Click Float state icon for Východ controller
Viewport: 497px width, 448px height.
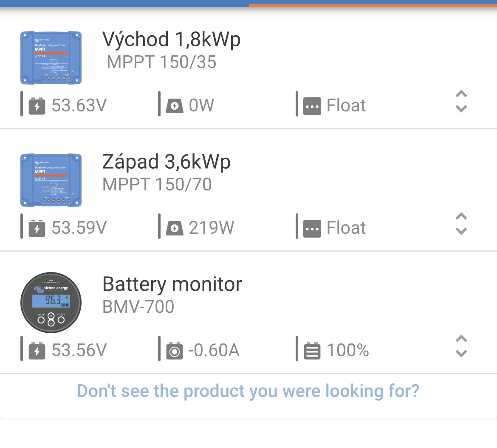point(312,106)
